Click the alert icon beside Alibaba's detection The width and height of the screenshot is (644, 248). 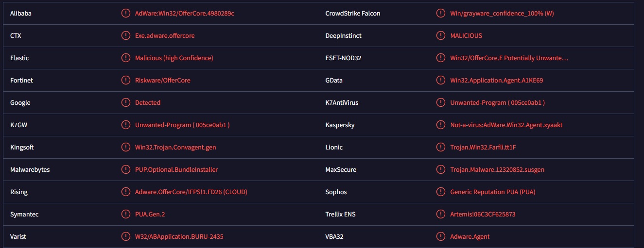(126, 13)
